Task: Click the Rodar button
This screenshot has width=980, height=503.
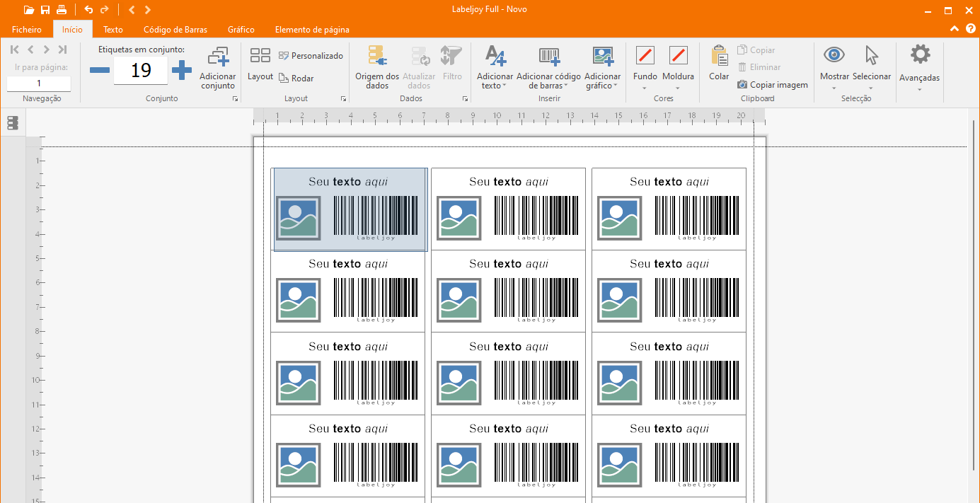Action: 296,79
